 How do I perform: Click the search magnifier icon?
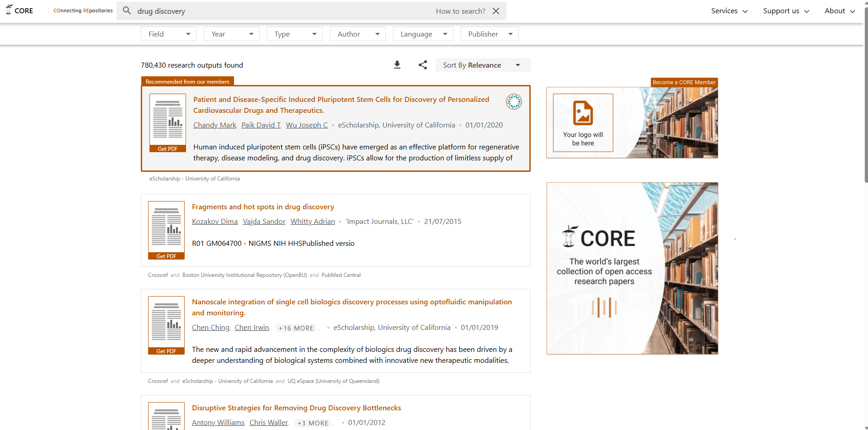tap(127, 11)
